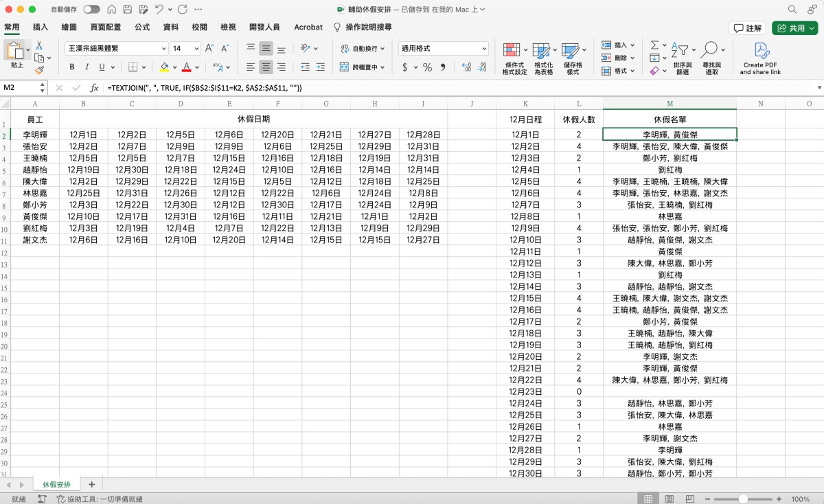Click the zoom slider in status bar
This screenshot has height=504, width=824.
pyautogui.click(x=743, y=499)
